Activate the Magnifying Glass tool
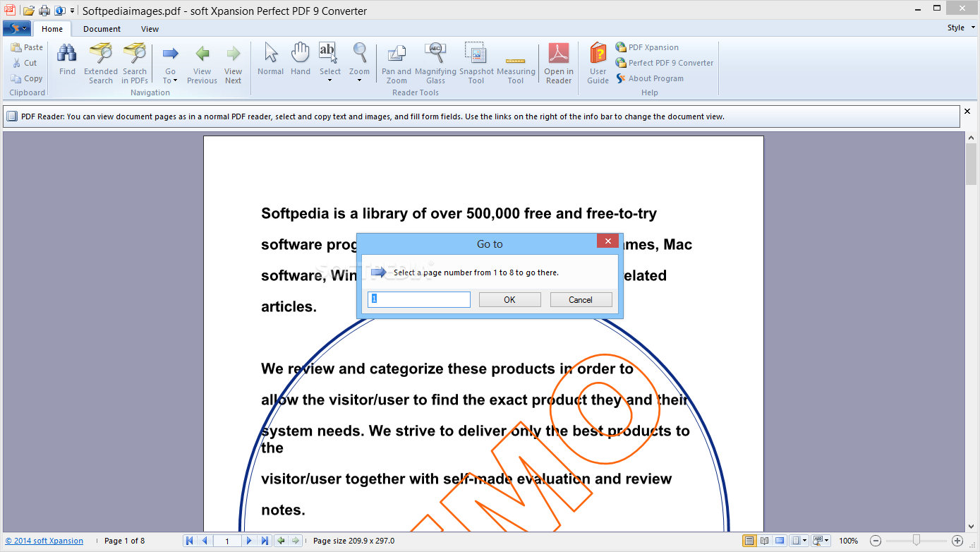This screenshot has width=980, height=552. (x=435, y=64)
